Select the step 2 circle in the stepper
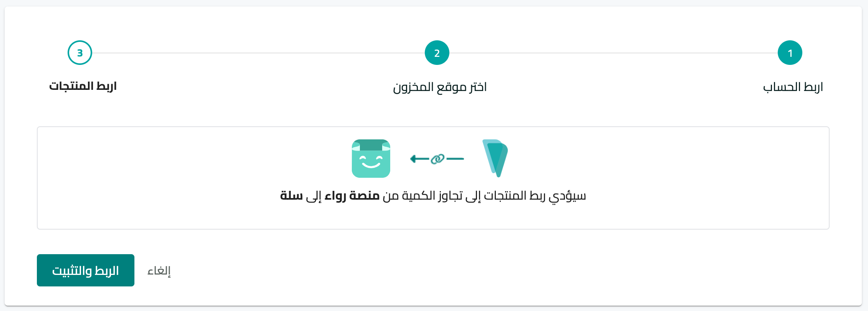The image size is (868, 311). (437, 53)
